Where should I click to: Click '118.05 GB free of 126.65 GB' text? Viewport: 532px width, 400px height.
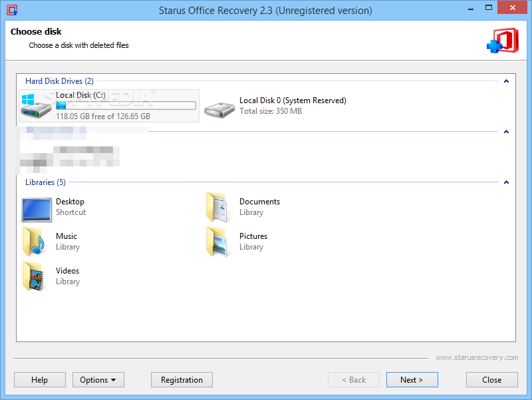[x=103, y=116]
